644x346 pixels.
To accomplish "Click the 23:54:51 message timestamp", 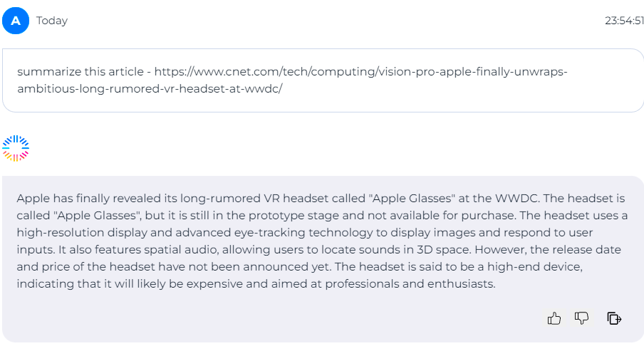I will 624,21.
